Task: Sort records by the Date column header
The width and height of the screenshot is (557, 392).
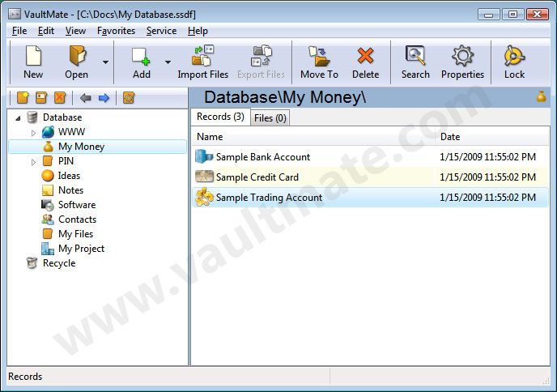Action: (449, 137)
